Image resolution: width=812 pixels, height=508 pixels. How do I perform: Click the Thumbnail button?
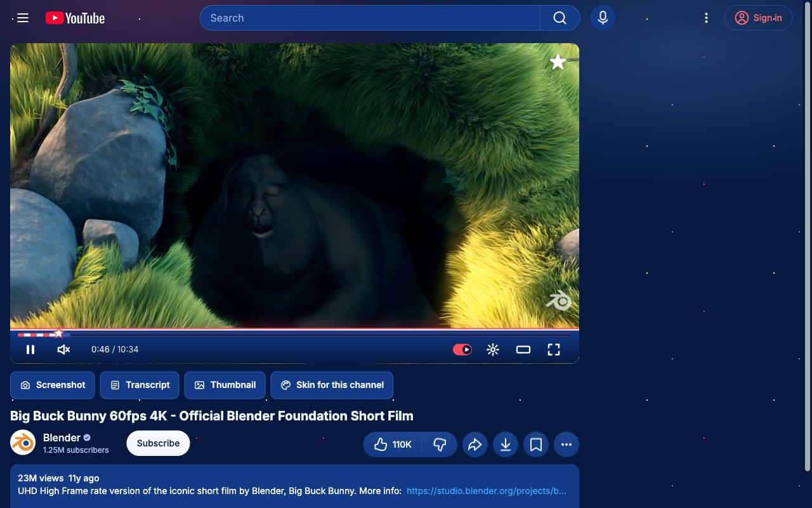coord(225,385)
